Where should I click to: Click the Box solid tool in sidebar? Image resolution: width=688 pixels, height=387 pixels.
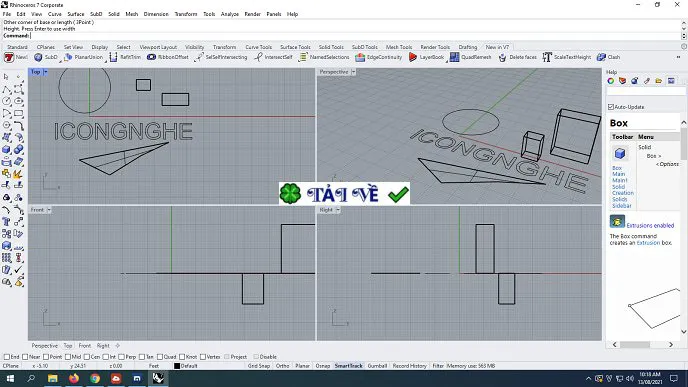tap(7, 150)
